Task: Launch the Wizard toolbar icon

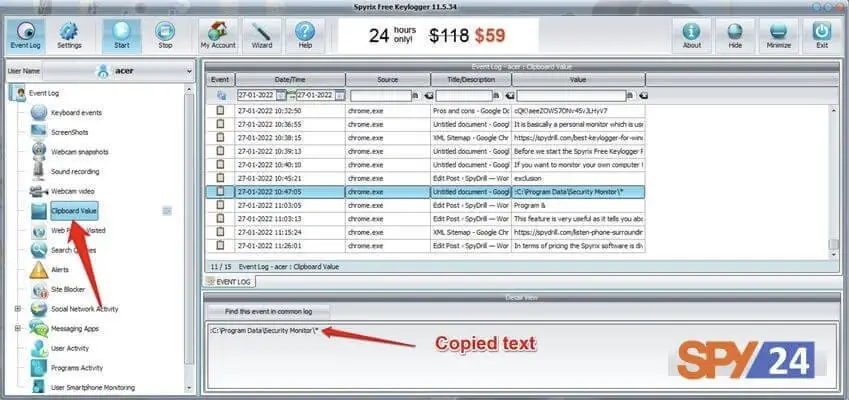Action: click(262, 36)
